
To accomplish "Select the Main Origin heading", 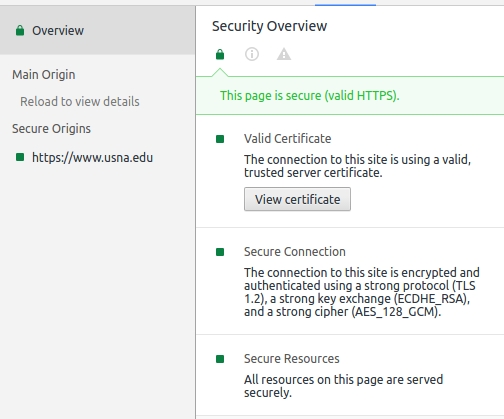I will click(x=44, y=74).
